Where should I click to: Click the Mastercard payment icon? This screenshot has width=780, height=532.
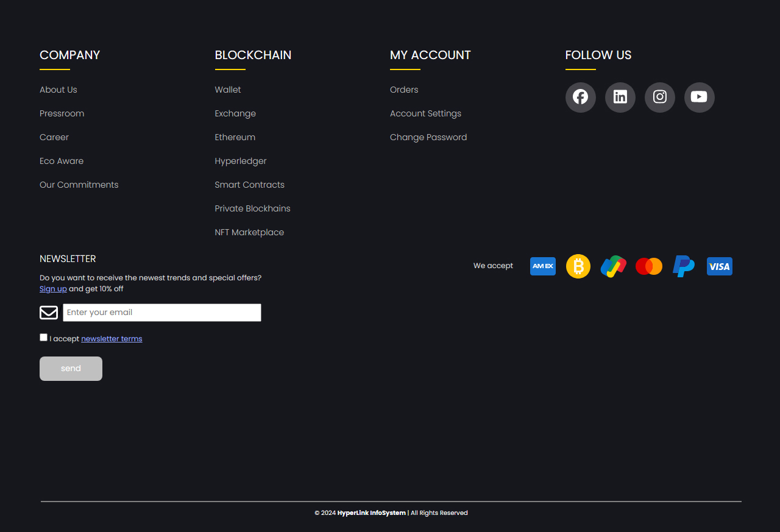pyautogui.click(x=648, y=266)
